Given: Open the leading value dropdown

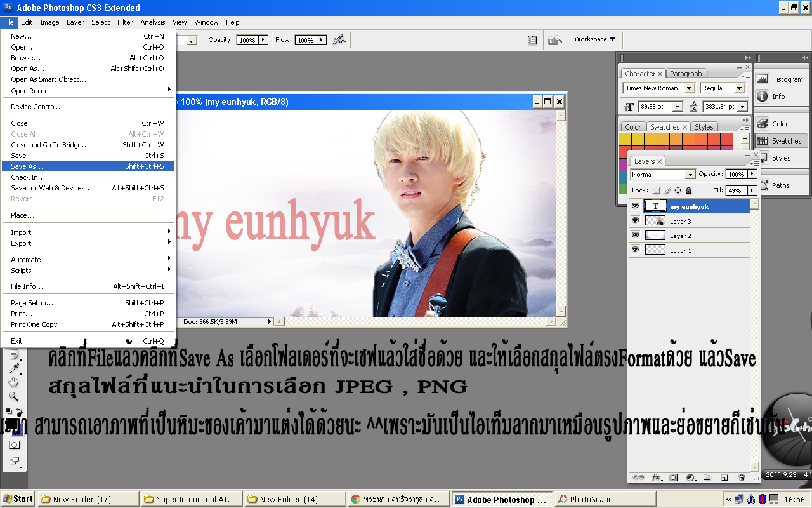Looking at the screenshot, I should [x=742, y=107].
